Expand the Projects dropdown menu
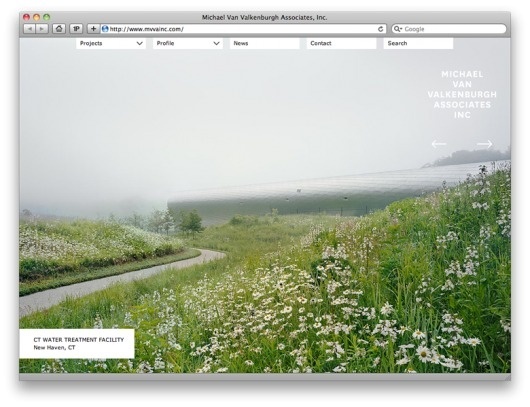The width and height of the screenshot is (530, 407). coord(111,43)
